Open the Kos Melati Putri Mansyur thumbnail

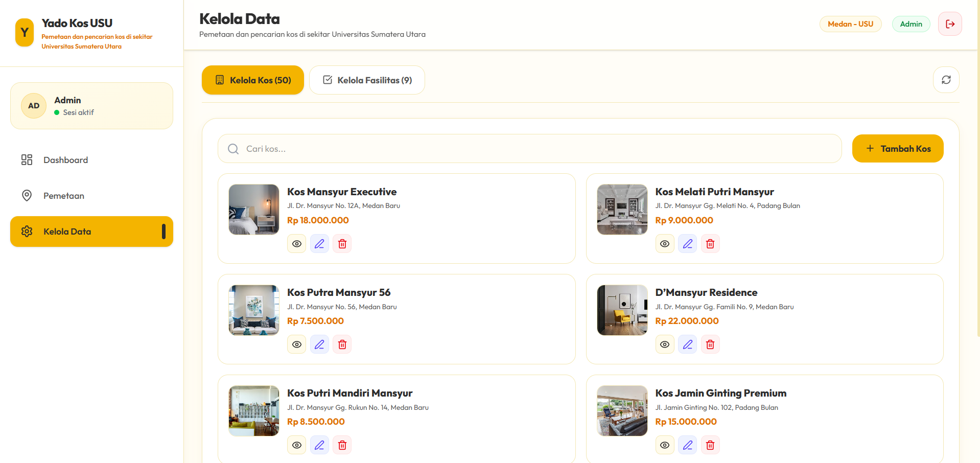[622, 210]
